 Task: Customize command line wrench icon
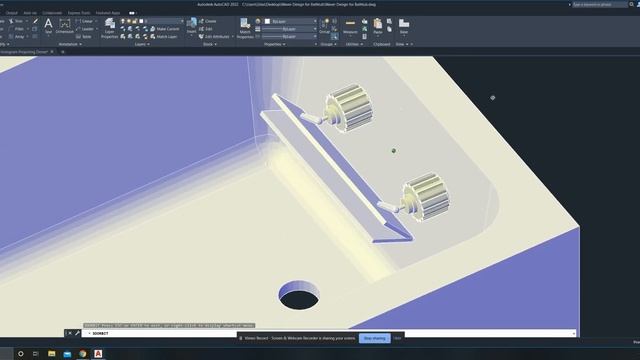(x=77, y=333)
